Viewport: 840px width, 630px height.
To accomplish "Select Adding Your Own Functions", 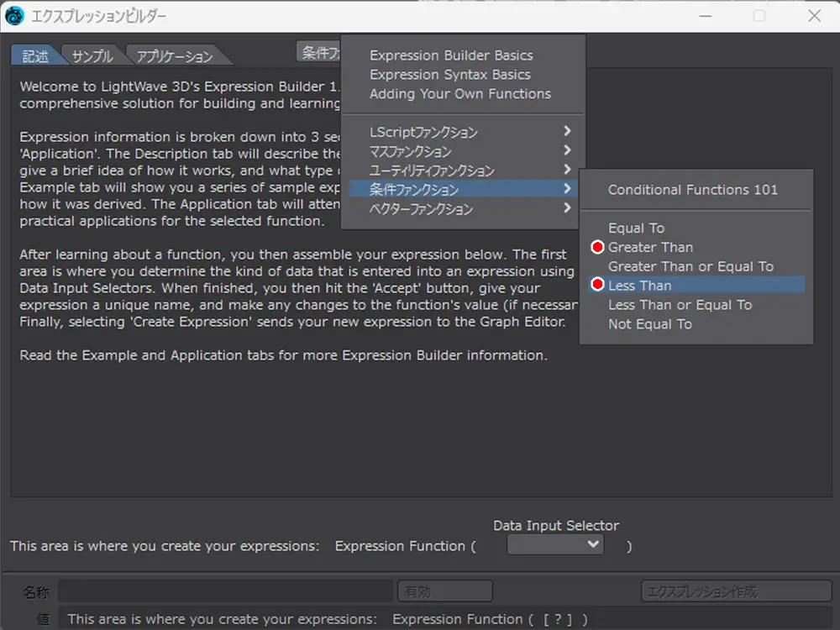I will (460, 94).
